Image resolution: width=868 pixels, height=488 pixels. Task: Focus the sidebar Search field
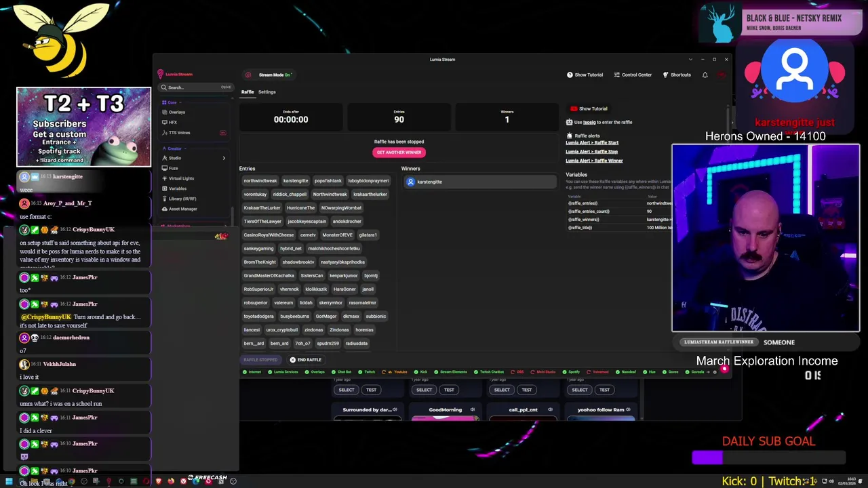pos(197,87)
